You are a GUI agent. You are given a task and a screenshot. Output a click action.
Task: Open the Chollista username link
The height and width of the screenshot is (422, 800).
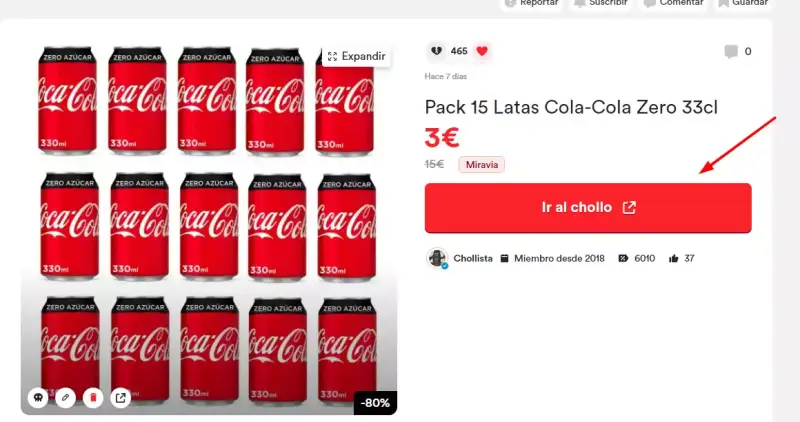click(473, 258)
